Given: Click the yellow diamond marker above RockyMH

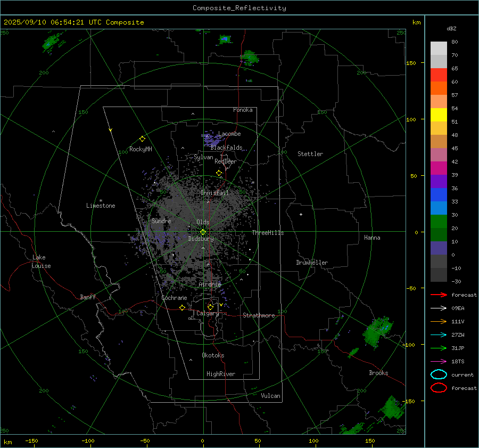Looking at the screenshot, I should (x=142, y=139).
